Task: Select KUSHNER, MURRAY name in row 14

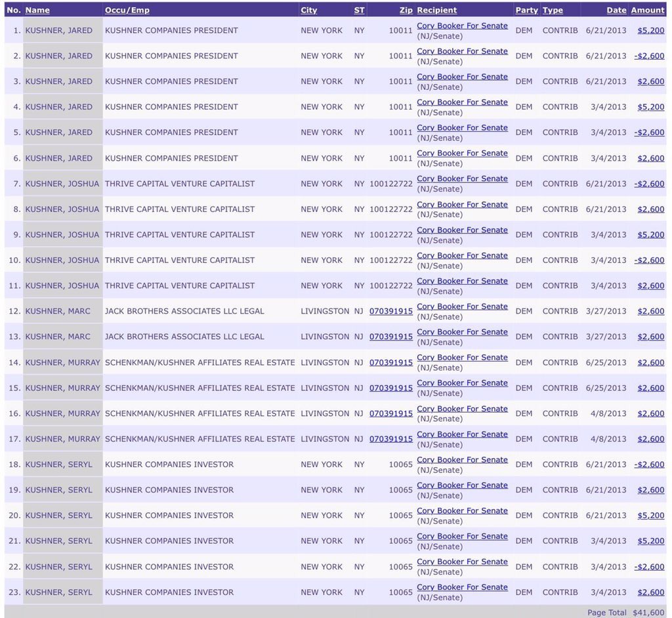Action: 62,362
